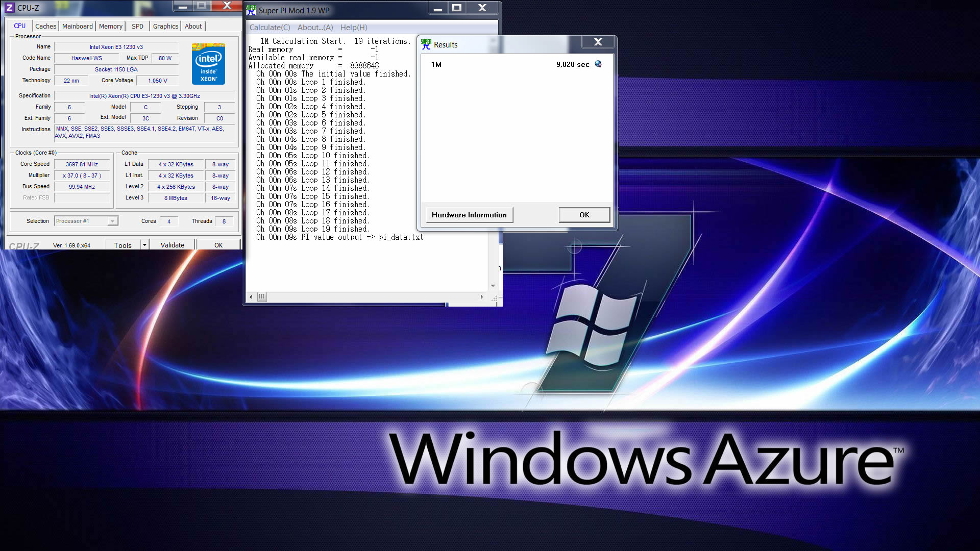Open the Graphics tab in CPU-Z
This screenshot has width=980, height=551.
click(x=165, y=27)
